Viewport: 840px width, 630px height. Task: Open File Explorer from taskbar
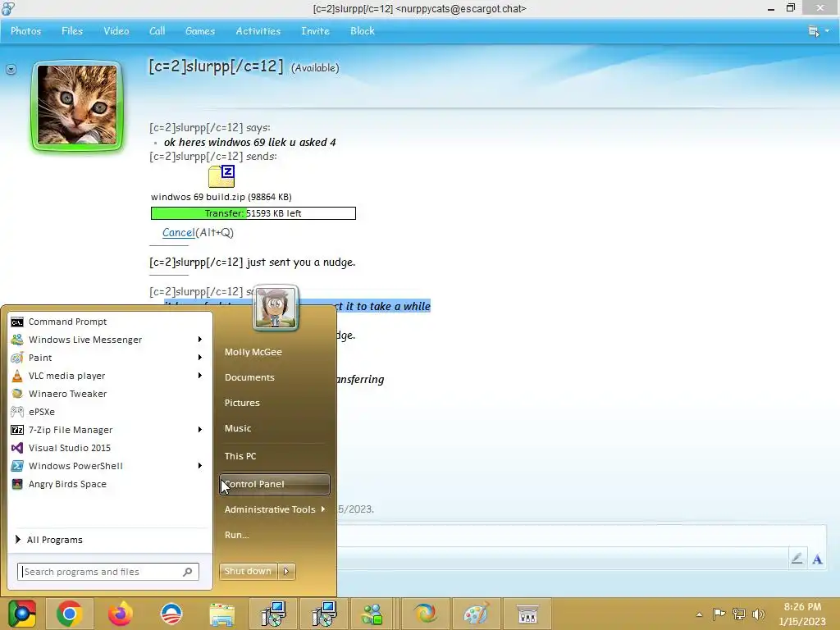[221, 614]
